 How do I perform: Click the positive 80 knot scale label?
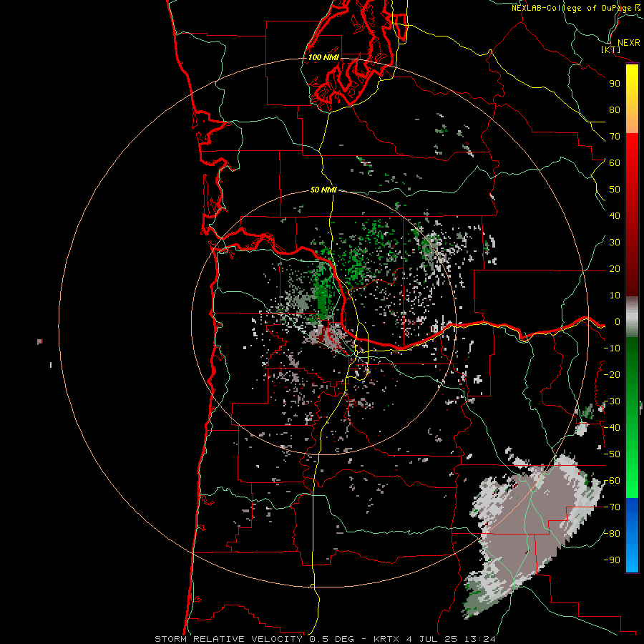(615, 110)
